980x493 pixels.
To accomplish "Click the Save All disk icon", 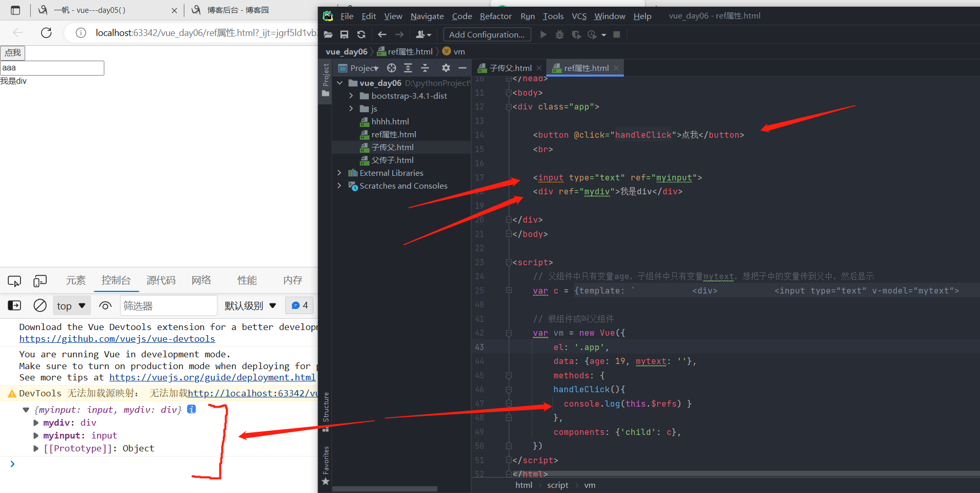I will coord(344,34).
